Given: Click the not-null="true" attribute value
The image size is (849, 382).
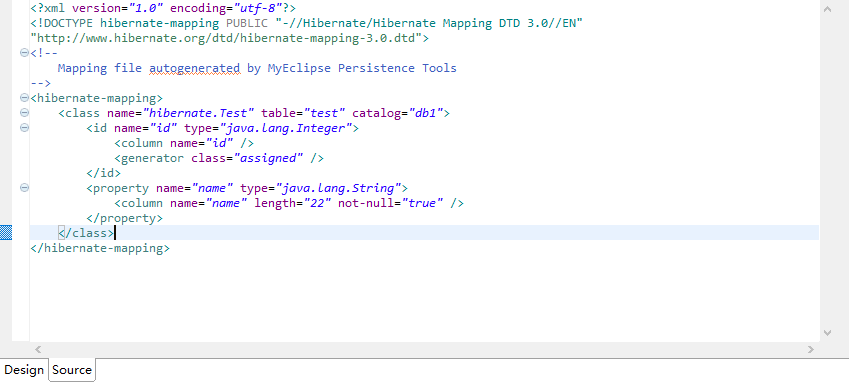Looking at the screenshot, I should pos(422,203).
